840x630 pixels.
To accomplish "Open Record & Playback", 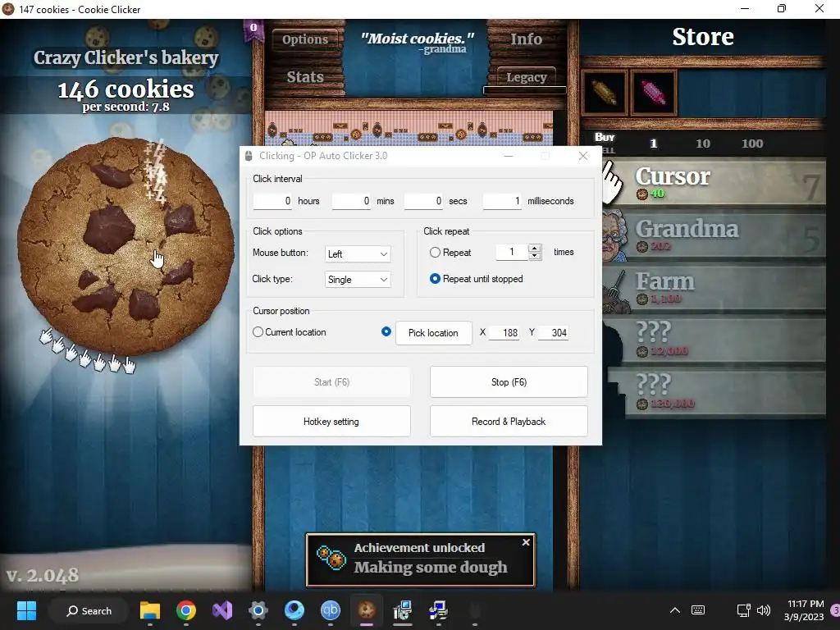I will click(x=509, y=422).
